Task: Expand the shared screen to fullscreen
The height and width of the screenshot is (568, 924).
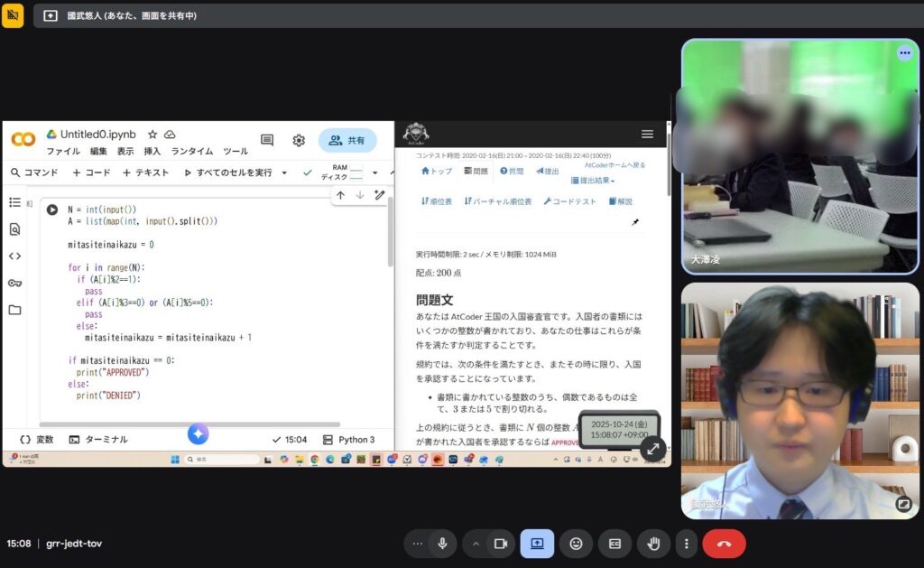Action: coord(652,448)
